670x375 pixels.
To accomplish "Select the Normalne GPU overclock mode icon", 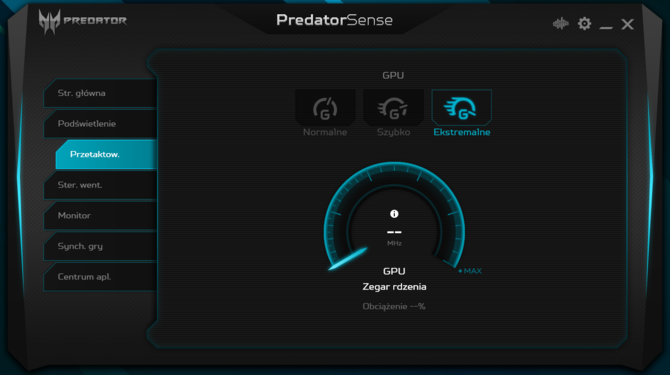I will tap(325, 108).
